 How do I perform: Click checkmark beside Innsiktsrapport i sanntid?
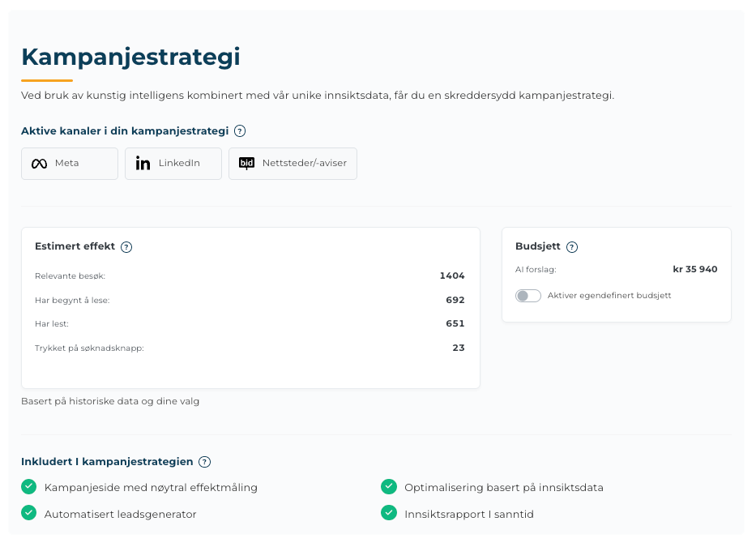pyautogui.click(x=388, y=513)
